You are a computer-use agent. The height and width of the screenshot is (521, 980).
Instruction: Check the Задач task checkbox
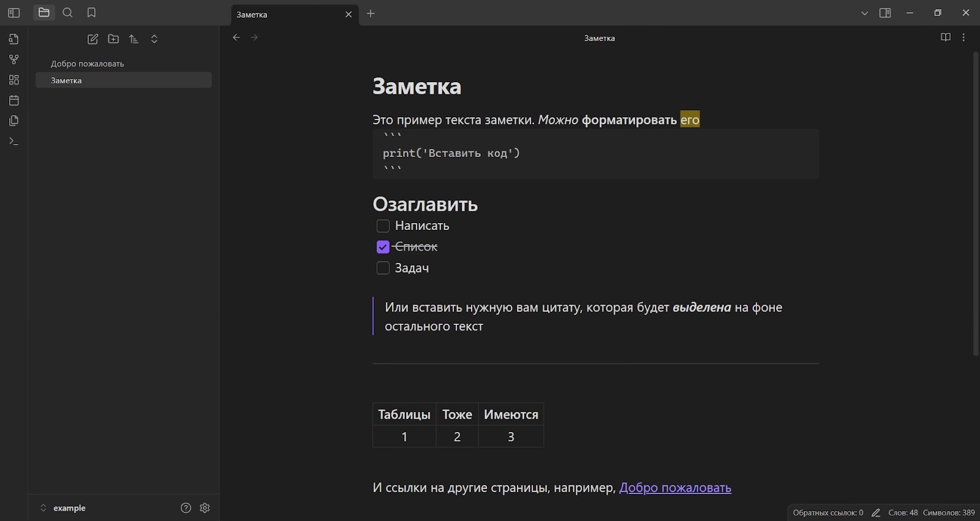383,268
